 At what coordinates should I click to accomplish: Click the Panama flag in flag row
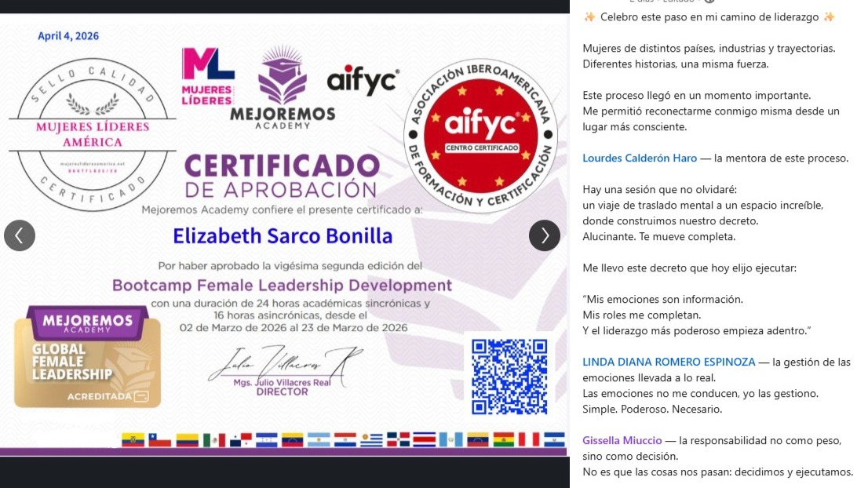(241, 440)
